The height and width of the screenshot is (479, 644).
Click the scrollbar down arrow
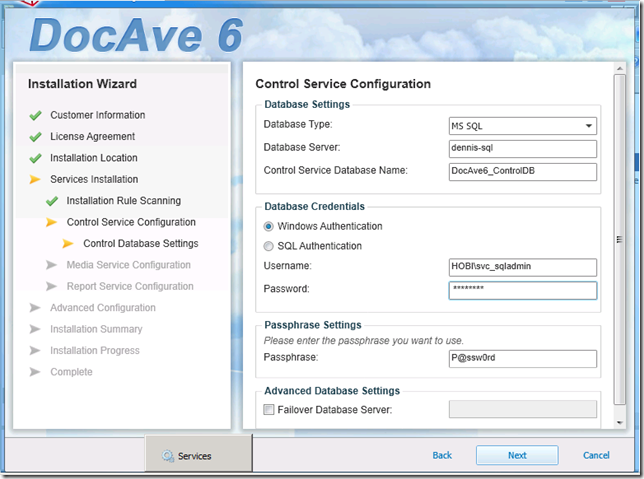619,422
